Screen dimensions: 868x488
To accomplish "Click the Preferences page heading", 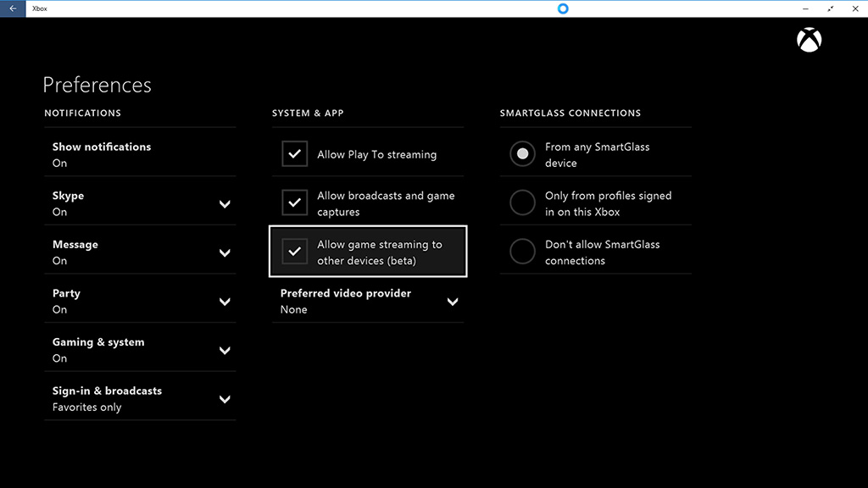I will (97, 85).
